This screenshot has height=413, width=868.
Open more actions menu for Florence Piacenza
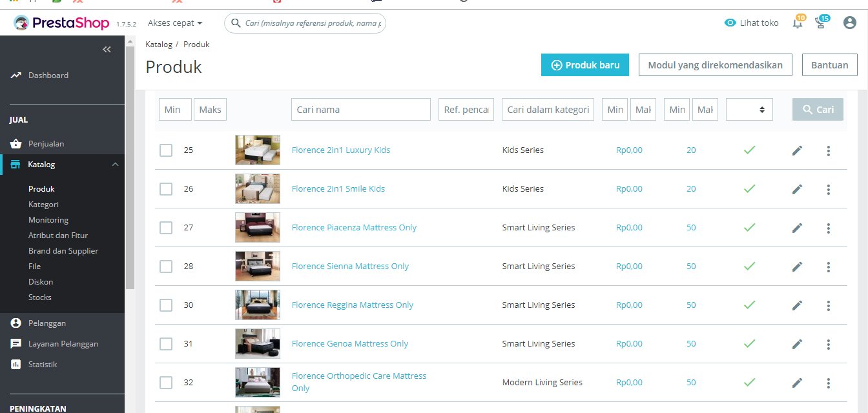[x=829, y=228]
